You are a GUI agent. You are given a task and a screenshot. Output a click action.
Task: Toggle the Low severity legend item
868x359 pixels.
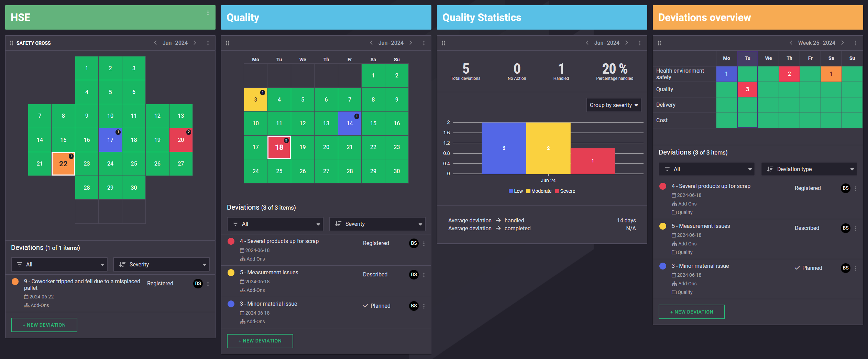(516, 191)
